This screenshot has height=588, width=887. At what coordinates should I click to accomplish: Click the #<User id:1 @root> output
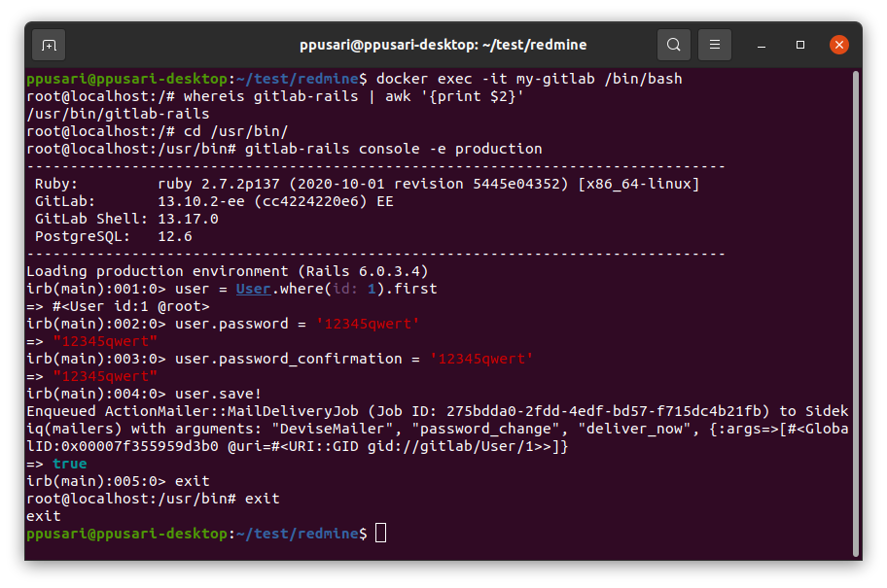[x=130, y=306]
